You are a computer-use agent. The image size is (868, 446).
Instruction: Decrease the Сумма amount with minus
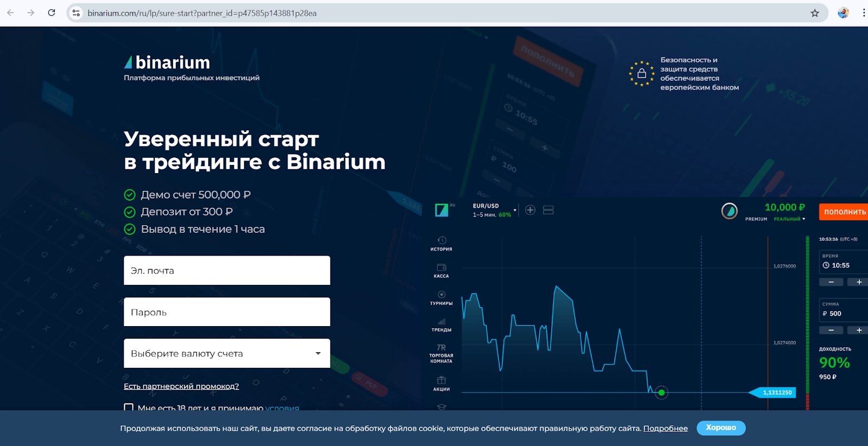tap(831, 330)
